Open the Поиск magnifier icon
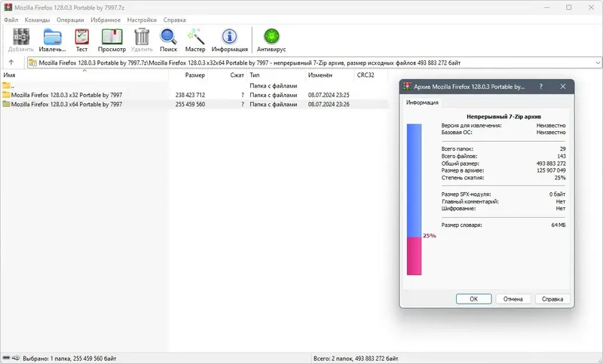The height and width of the screenshot is (364, 603). 168,37
